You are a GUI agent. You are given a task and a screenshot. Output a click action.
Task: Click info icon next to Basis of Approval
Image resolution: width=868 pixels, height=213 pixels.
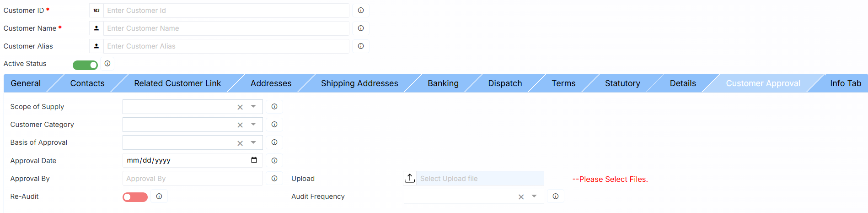click(274, 142)
